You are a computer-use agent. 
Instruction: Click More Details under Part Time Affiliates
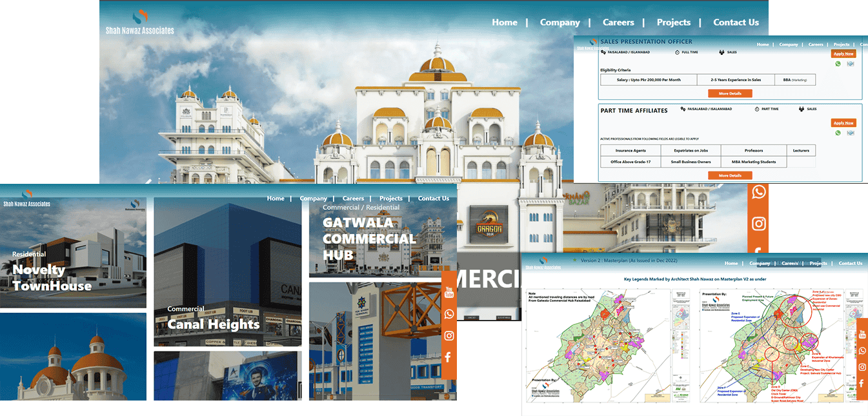pos(730,175)
